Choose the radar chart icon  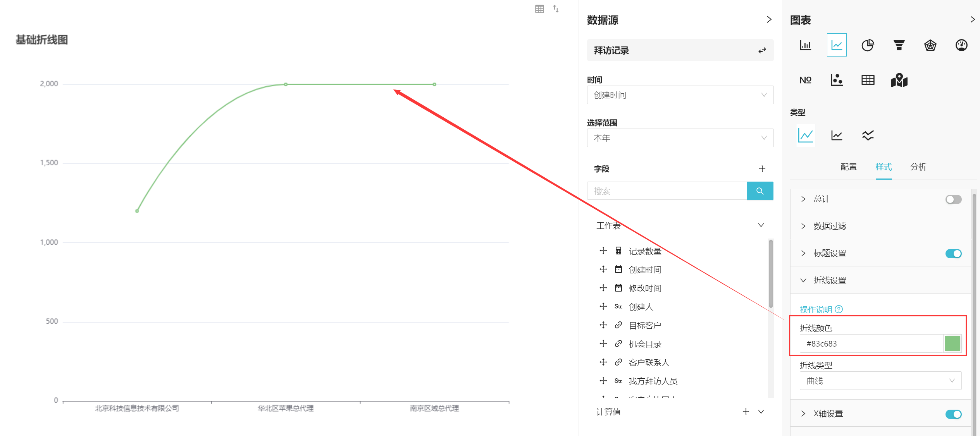pos(930,45)
